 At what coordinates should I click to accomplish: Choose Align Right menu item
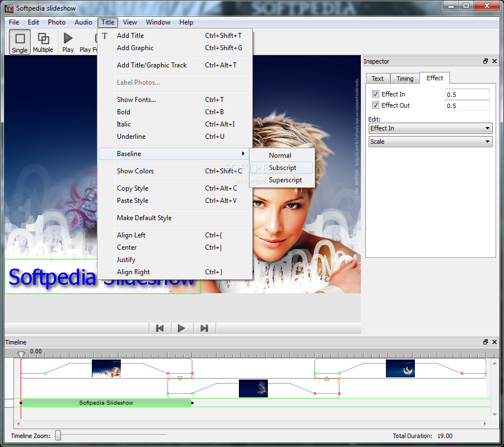point(175,272)
